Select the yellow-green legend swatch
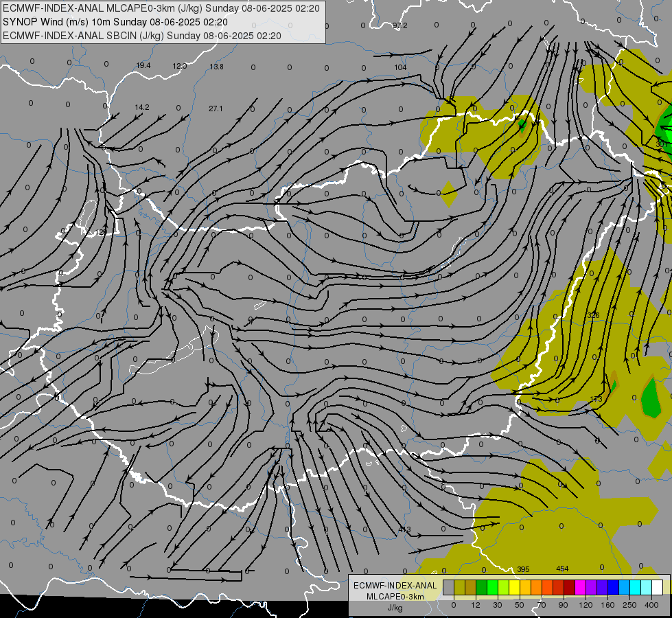Screen dimensions: 672x618 pyautogui.click(x=504, y=587)
